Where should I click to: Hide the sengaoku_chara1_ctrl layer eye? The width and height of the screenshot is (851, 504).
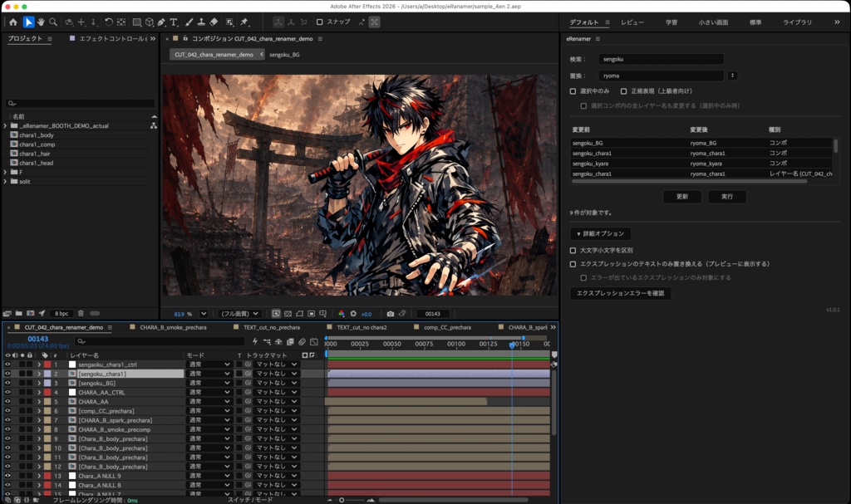pos(7,365)
